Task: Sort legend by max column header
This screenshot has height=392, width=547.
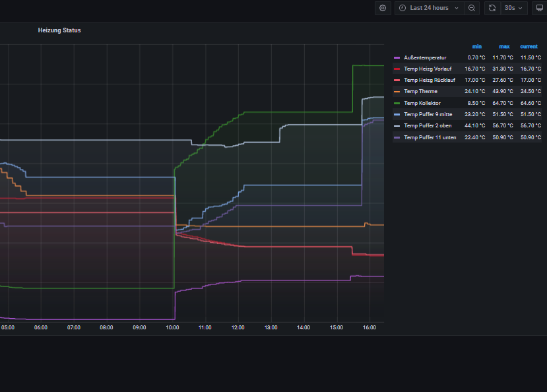Action: (504, 46)
